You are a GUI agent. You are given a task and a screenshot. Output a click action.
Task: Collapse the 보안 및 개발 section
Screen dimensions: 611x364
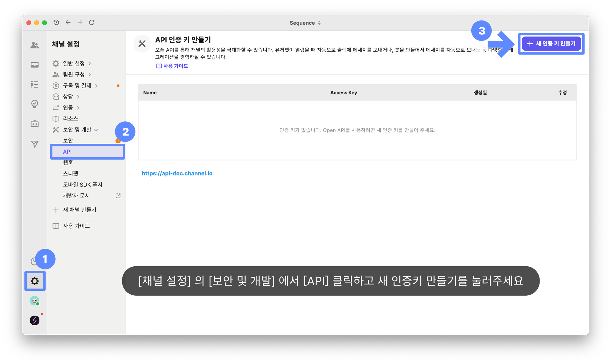pos(77,130)
